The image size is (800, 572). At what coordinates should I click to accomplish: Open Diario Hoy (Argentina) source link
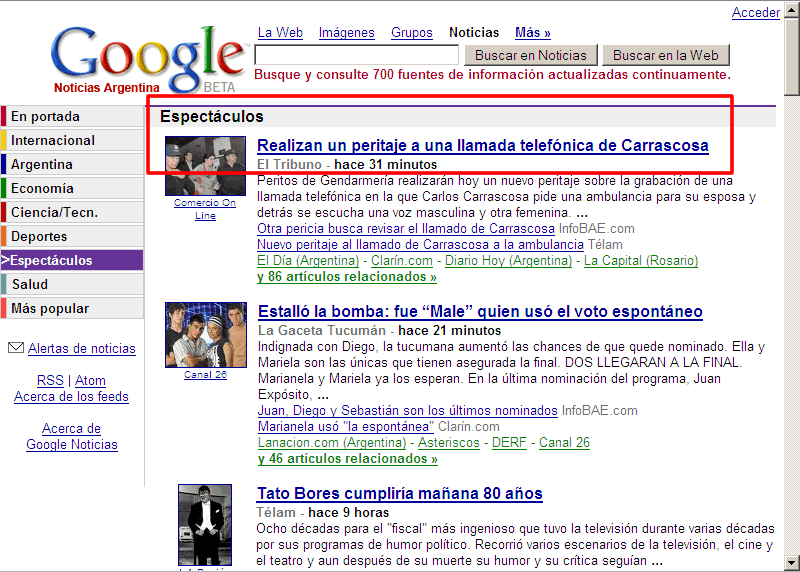(x=509, y=261)
